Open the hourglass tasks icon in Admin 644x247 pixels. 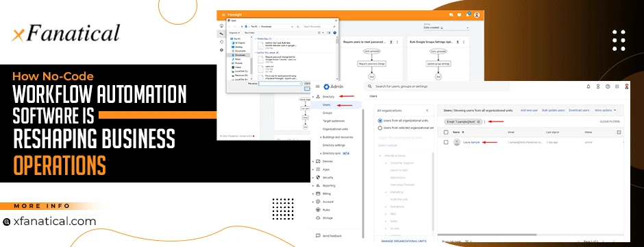[598, 86]
